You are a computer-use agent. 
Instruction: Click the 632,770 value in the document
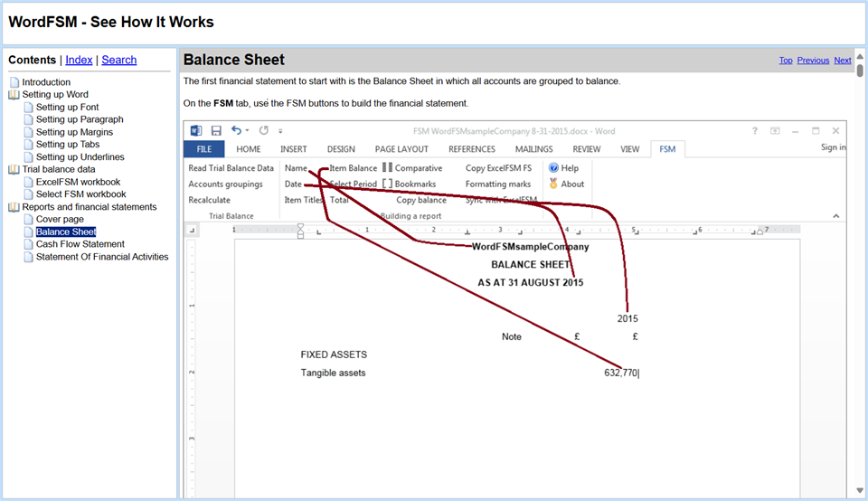[620, 373]
